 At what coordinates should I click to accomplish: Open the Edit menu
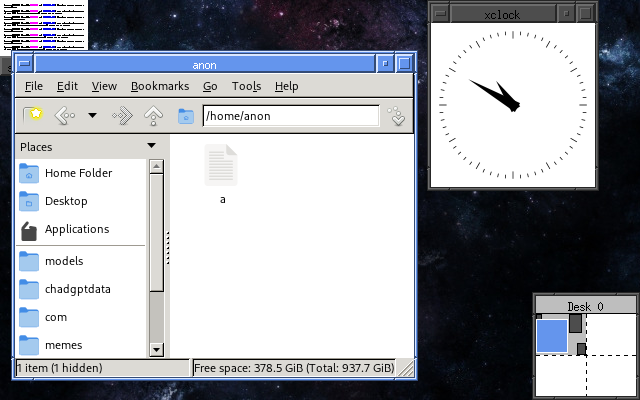coord(67,86)
